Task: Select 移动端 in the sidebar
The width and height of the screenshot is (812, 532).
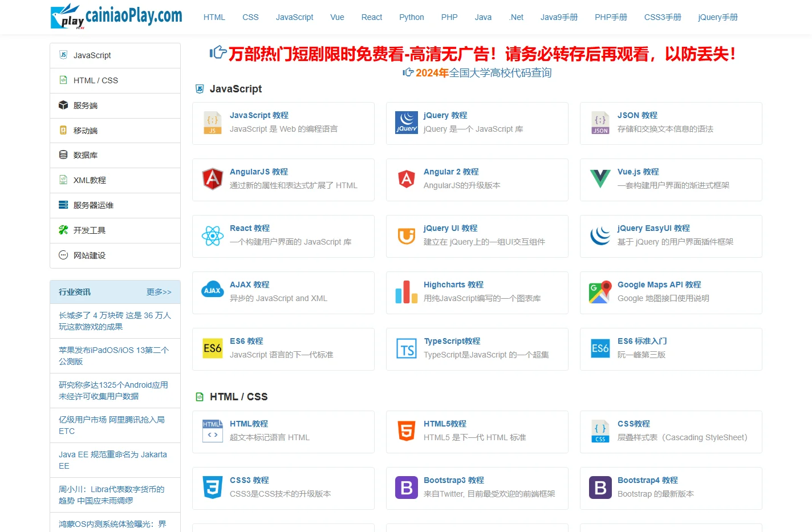Action: coord(115,130)
